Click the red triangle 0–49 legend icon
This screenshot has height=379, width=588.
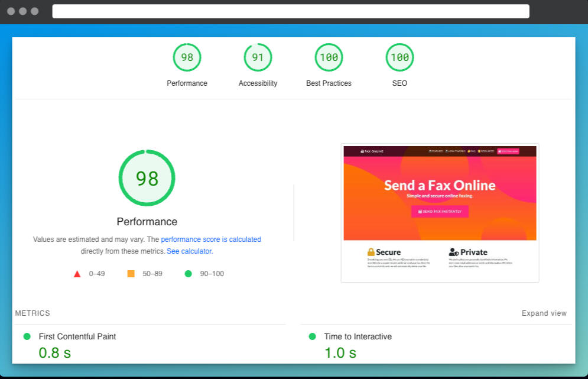click(77, 274)
